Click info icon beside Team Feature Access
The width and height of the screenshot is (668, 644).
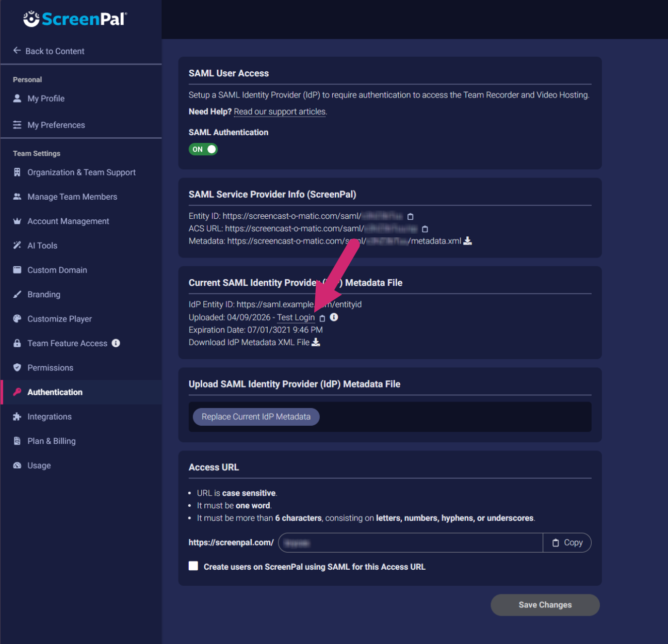[x=116, y=343]
